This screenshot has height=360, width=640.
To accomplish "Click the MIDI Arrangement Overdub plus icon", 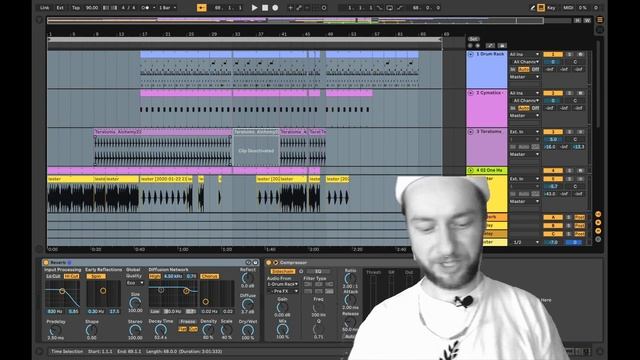I will [290, 8].
